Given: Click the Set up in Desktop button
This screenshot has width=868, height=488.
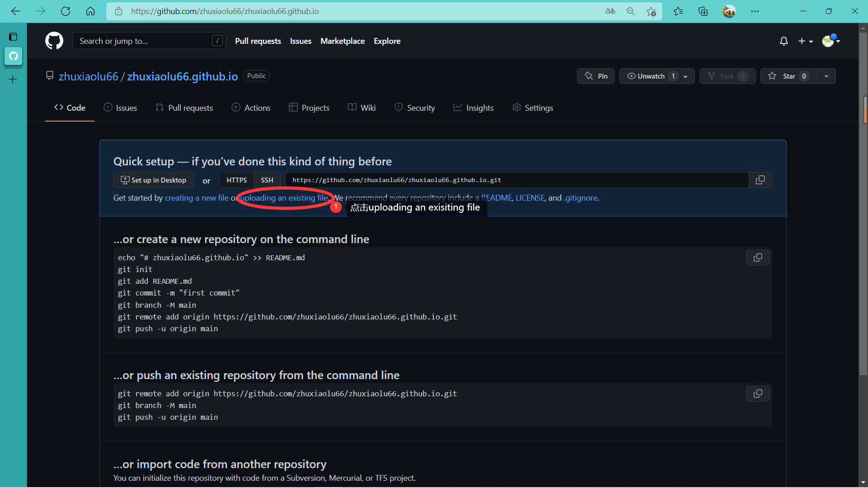Looking at the screenshot, I should coord(153,180).
